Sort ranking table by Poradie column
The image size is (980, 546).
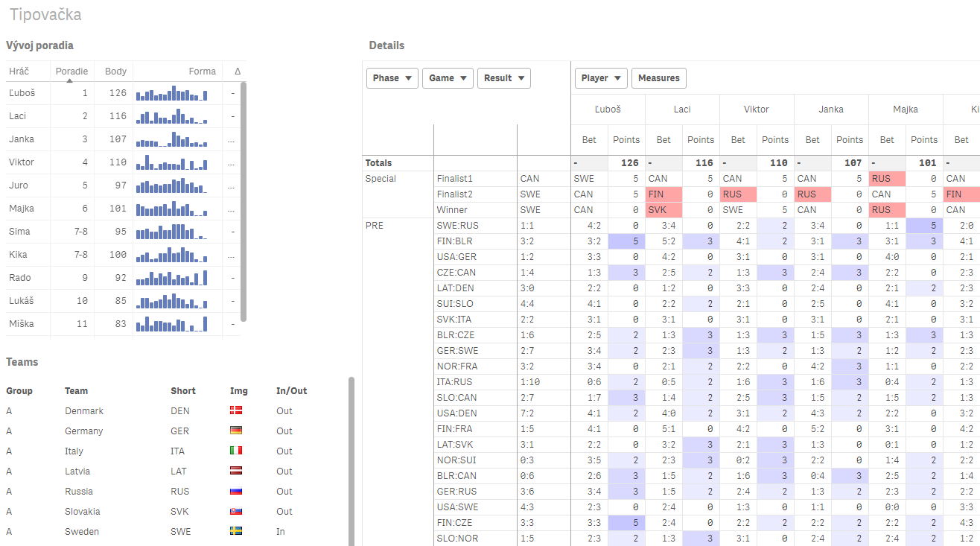[x=72, y=72]
